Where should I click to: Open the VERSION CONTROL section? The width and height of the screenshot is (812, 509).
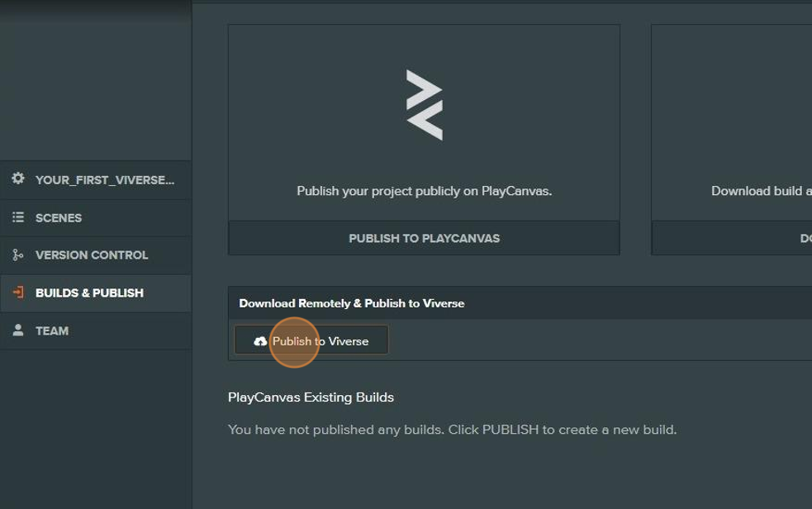[92, 255]
